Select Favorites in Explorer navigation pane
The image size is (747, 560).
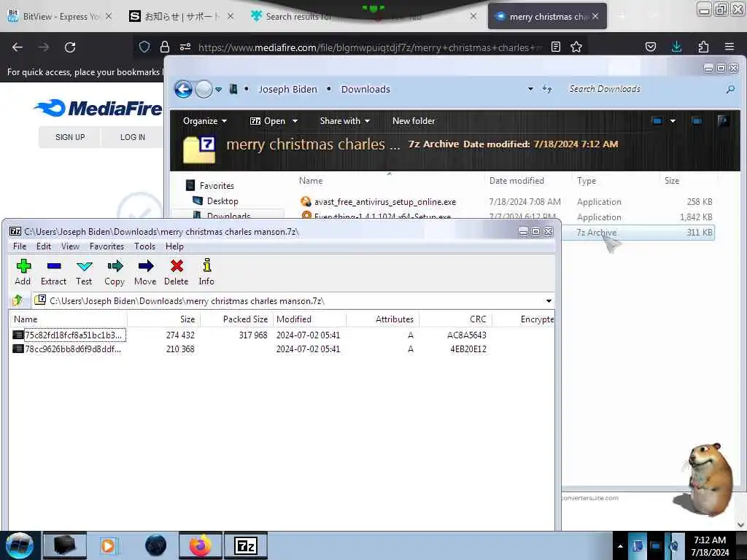coord(217,186)
